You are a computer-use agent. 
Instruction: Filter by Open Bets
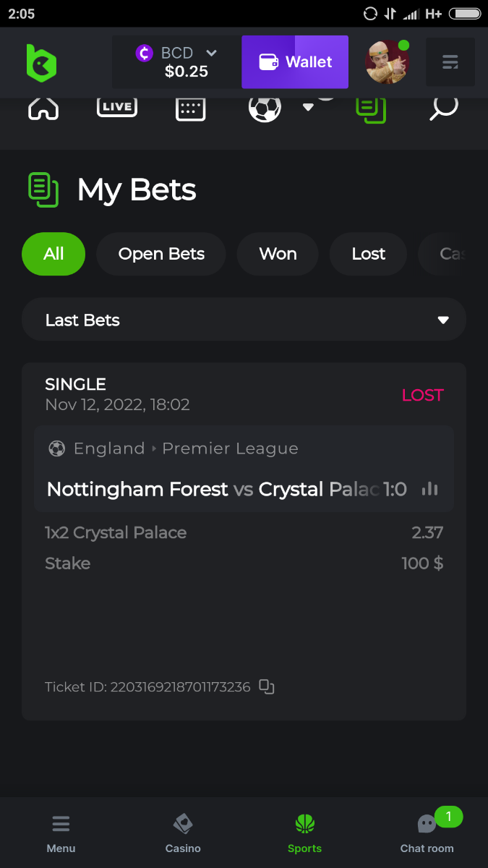coord(161,254)
